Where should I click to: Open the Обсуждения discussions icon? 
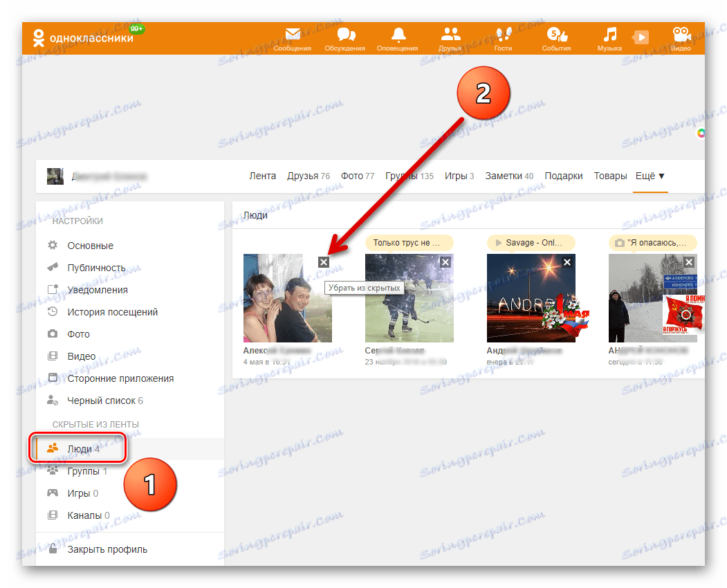(345, 39)
